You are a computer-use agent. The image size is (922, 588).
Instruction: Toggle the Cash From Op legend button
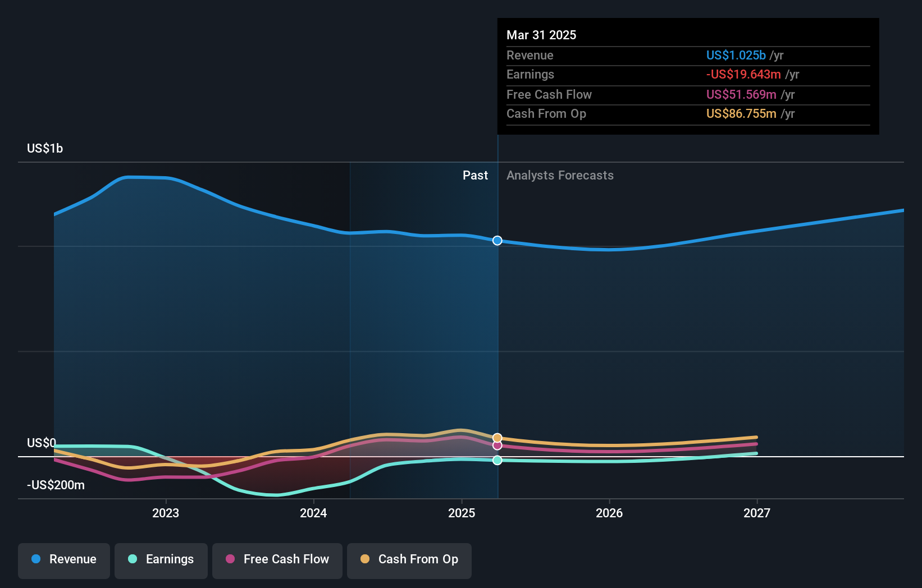click(x=409, y=561)
